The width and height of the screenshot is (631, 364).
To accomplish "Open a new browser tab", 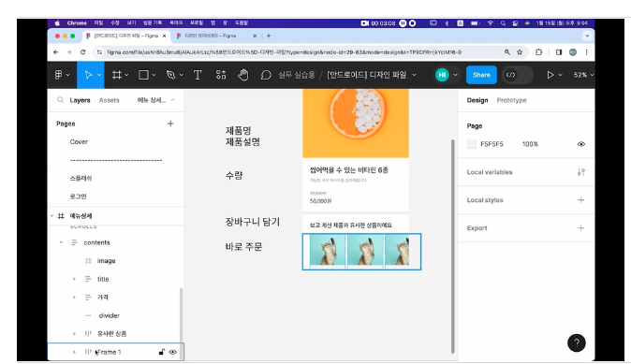I will click(269, 36).
